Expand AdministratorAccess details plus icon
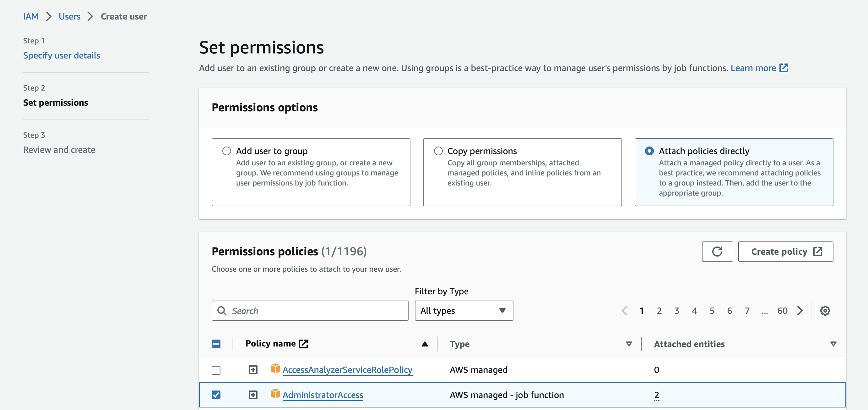The image size is (868, 410). point(253,395)
